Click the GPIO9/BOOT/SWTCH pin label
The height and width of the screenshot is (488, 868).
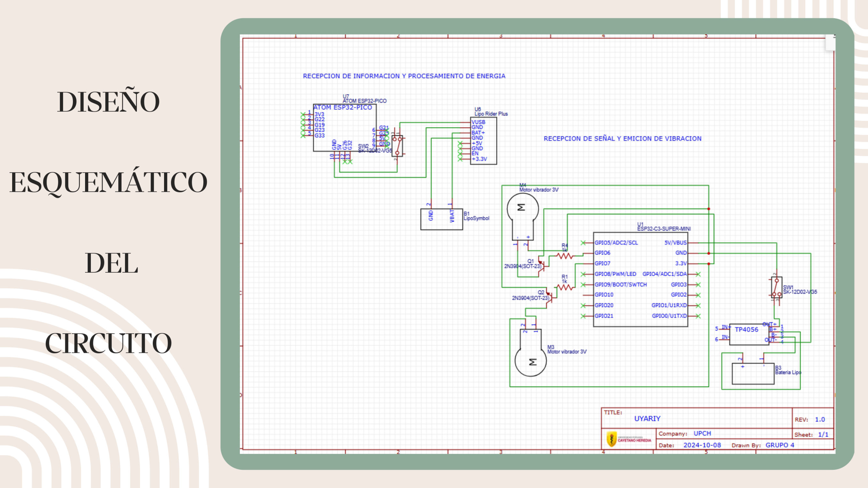tap(620, 284)
